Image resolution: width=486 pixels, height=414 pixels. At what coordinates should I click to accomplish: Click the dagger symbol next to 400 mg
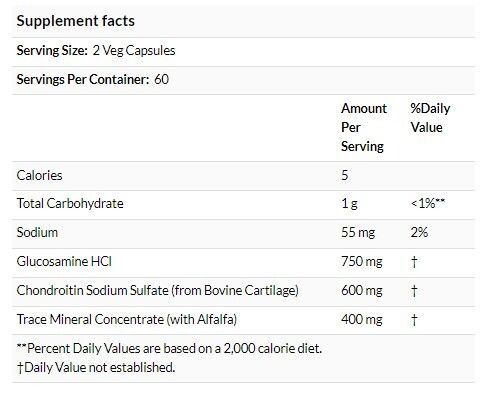click(x=414, y=320)
